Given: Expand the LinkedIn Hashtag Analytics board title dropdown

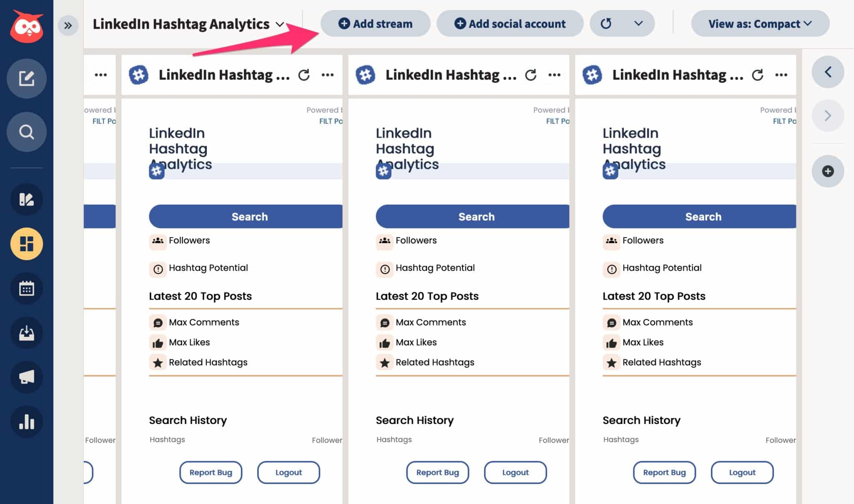Looking at the screenshot, I should click(280, 25).
